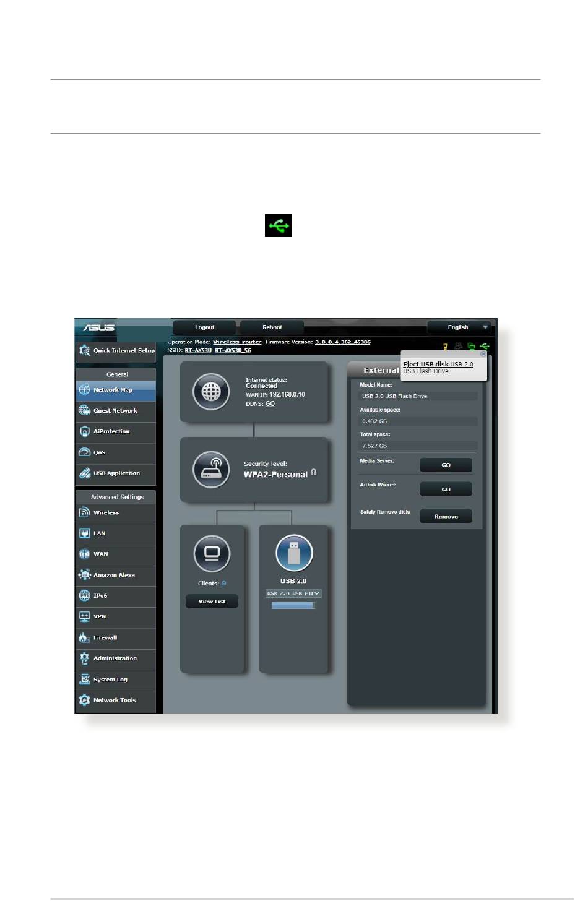Open the English language dropdown
Viewport: 588px width, 919px height.
coord(459,327)
